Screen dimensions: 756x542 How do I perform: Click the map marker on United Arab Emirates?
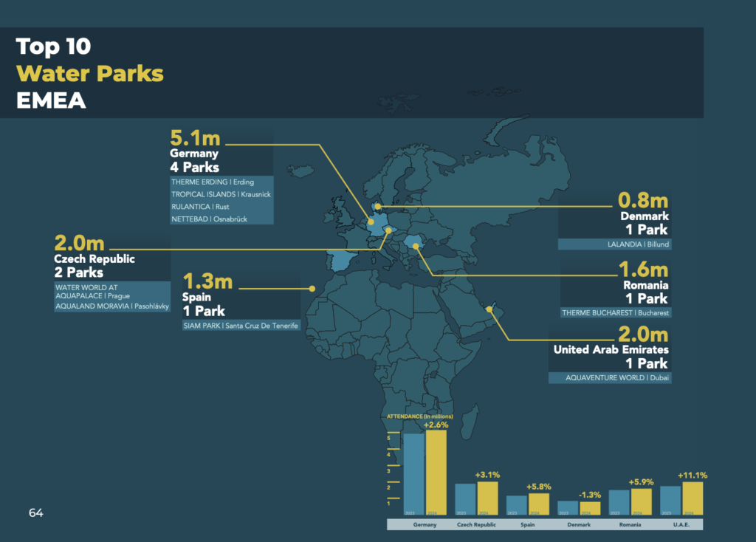click(489, 309)
